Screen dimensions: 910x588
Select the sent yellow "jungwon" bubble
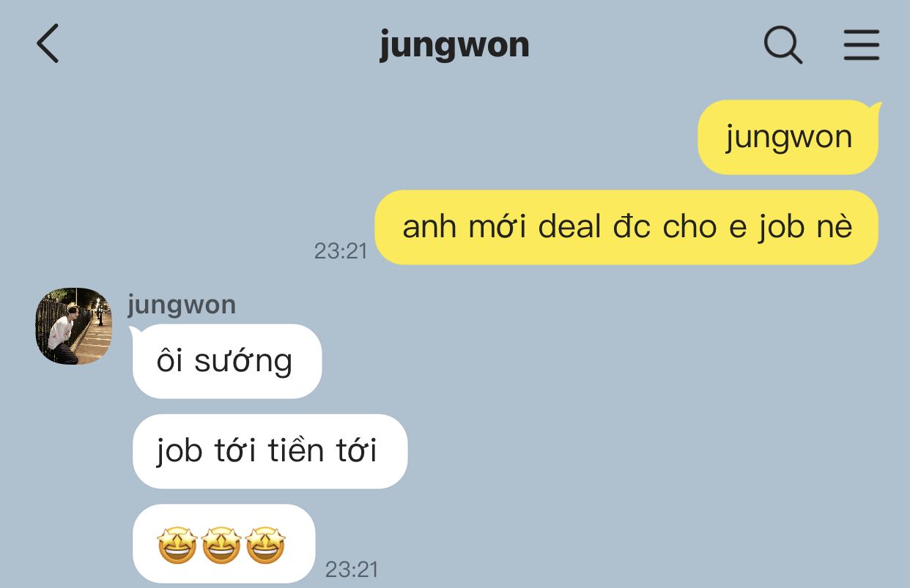(x=788, y=138)
